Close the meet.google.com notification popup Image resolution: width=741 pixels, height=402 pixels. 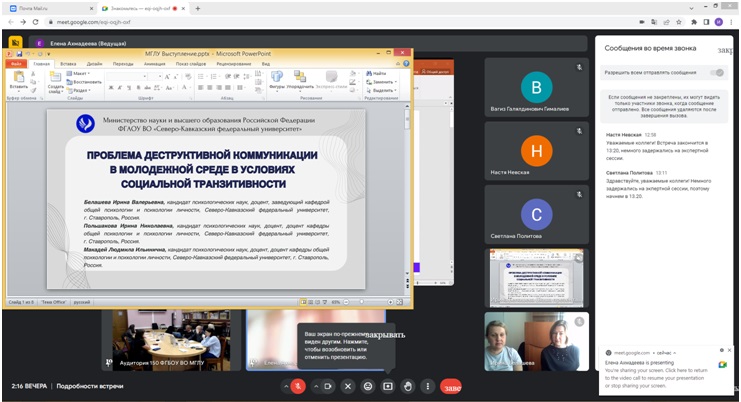click(730, 350)
